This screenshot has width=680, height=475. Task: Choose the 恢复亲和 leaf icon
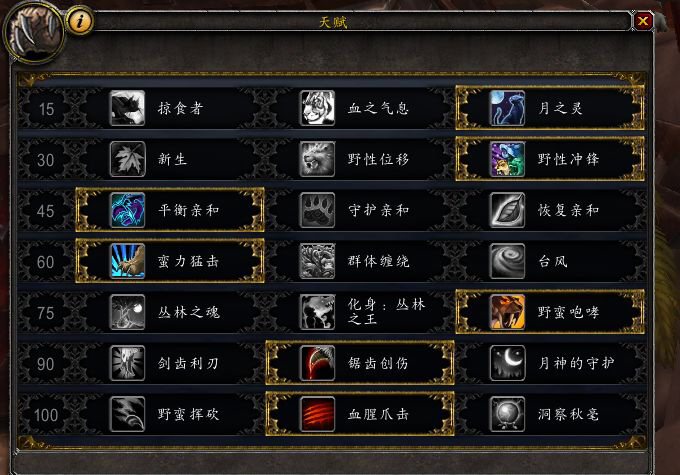[x=507, y=210]
